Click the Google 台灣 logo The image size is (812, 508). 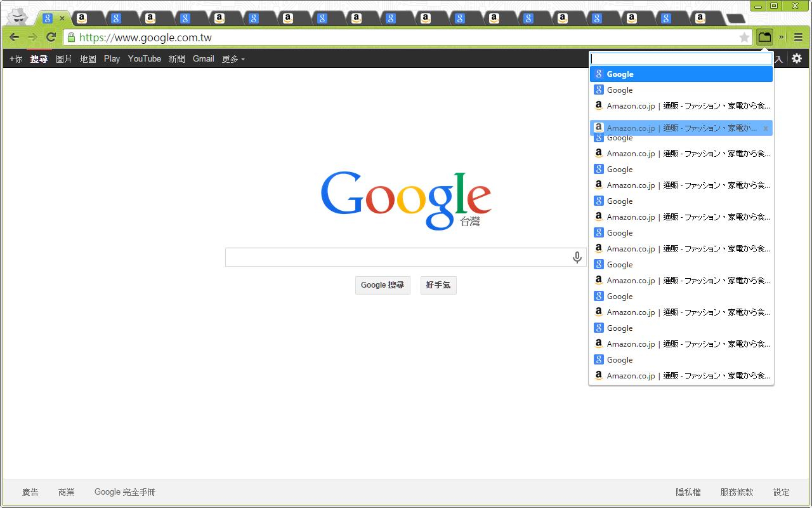pos(406,200)
